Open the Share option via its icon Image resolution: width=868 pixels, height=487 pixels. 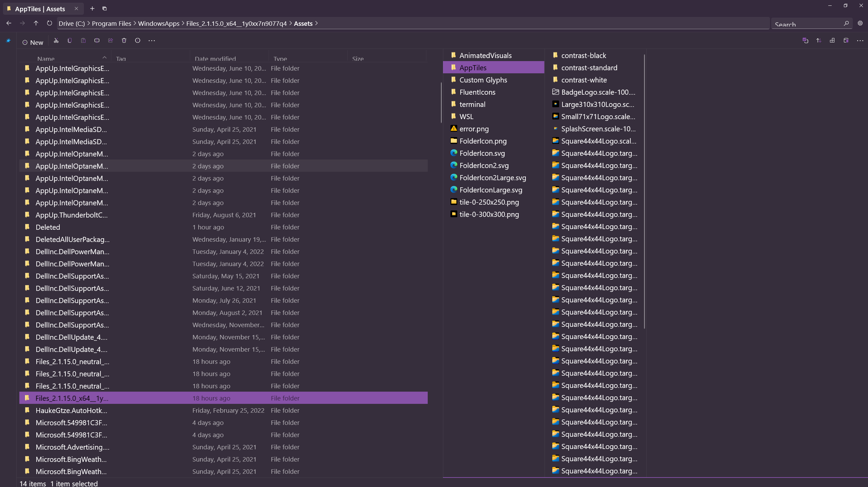pos(110,40)
